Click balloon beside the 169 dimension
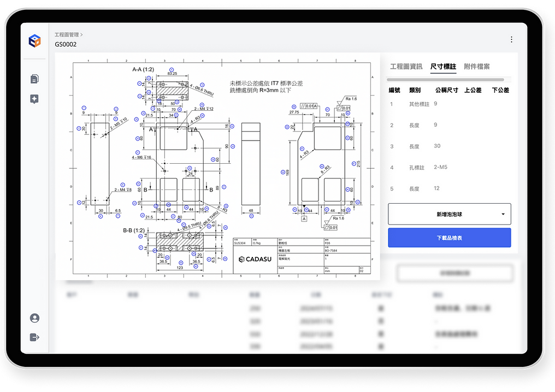This screenshot has width=555, height=392. (x=283, y=173)
